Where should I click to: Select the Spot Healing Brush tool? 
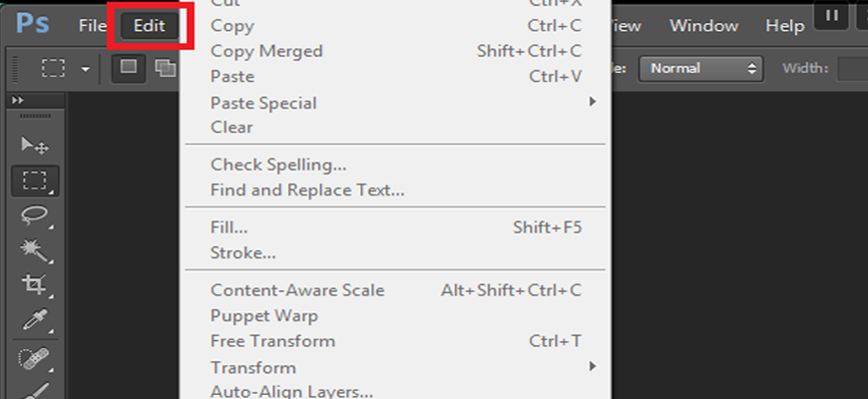pos(35,359)
